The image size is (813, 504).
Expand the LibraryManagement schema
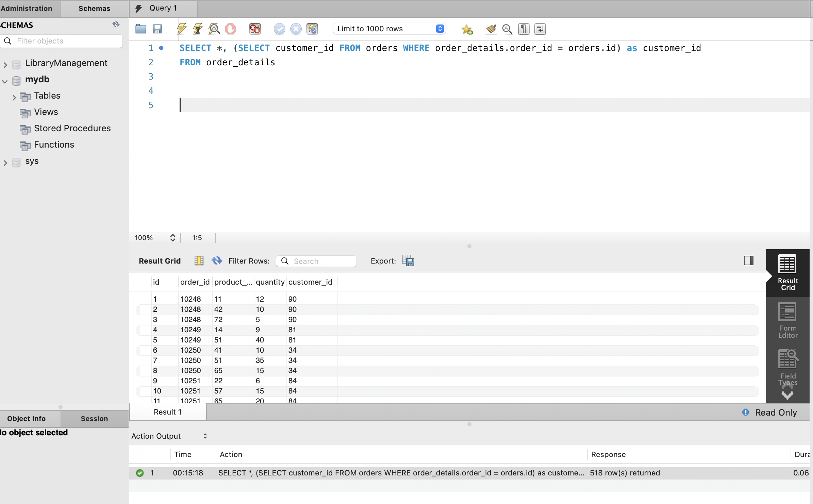click(5, 64)
